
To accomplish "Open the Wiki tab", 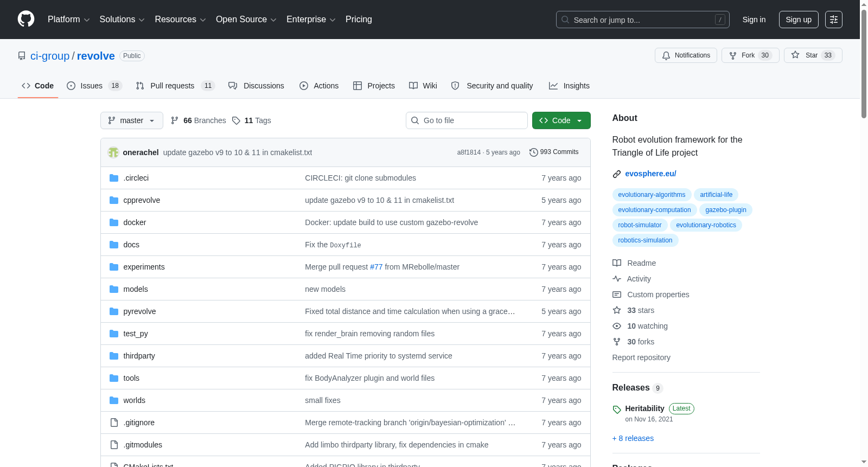I will [423, 86].
